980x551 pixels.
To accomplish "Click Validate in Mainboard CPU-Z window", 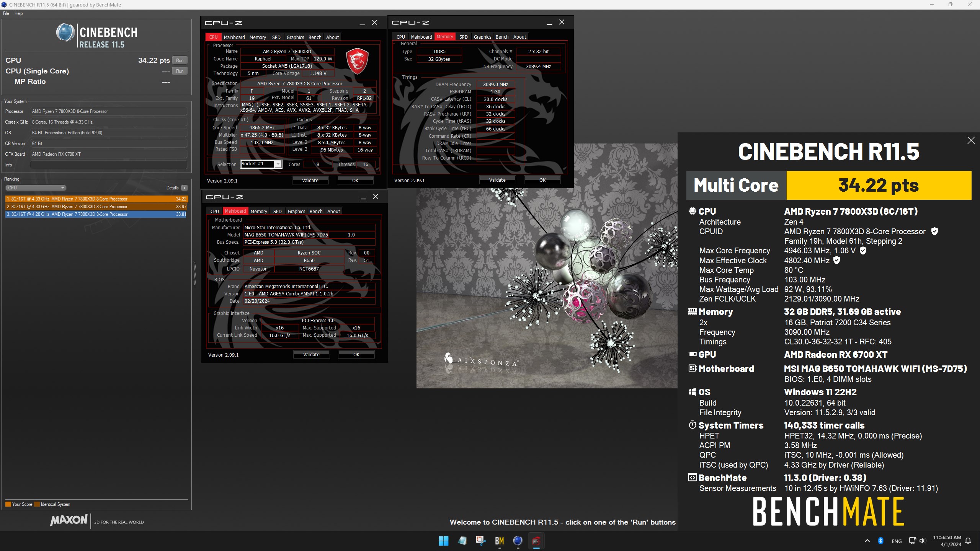I will pyautogui.click(x=311, y=354).
